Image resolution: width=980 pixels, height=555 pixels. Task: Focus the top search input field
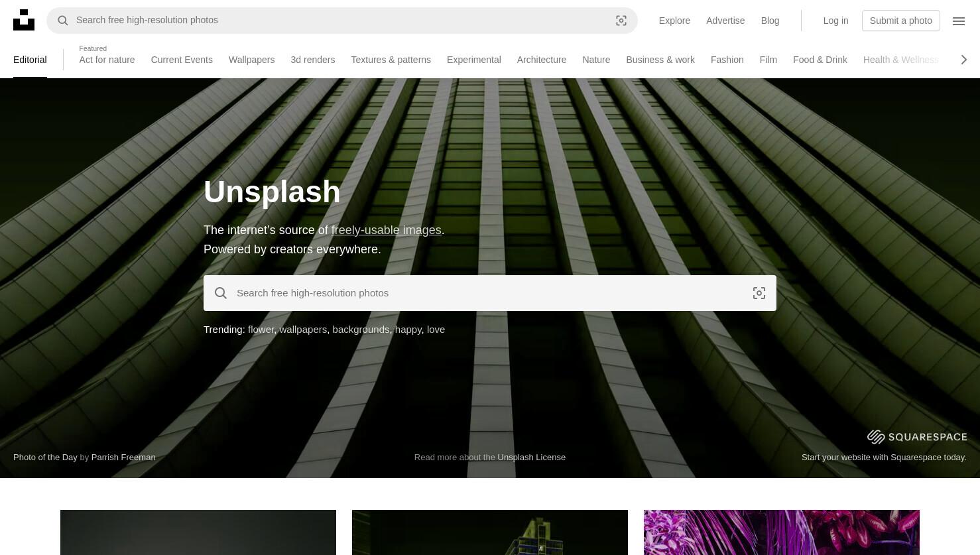[x=341, y=21]
